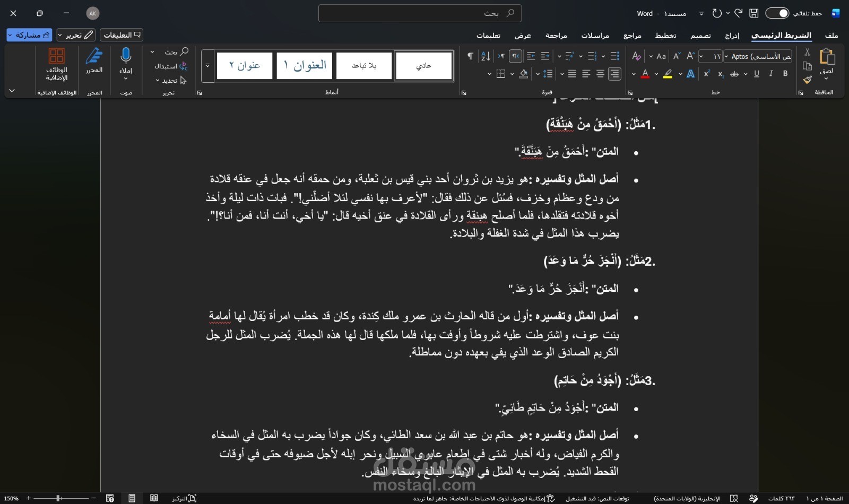
Task: Expand the Styles gallery more arrow
Action: click(x=207, y=66)
